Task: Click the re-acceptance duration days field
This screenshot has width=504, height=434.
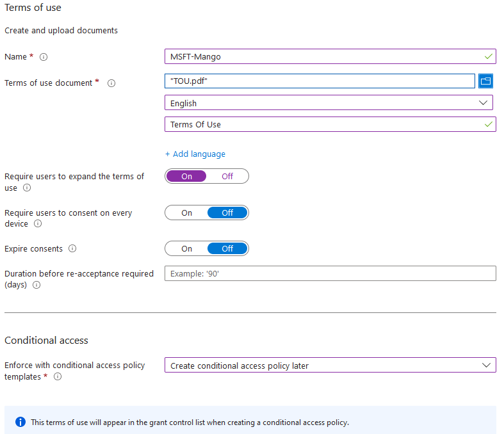Action: click(330, 273)
